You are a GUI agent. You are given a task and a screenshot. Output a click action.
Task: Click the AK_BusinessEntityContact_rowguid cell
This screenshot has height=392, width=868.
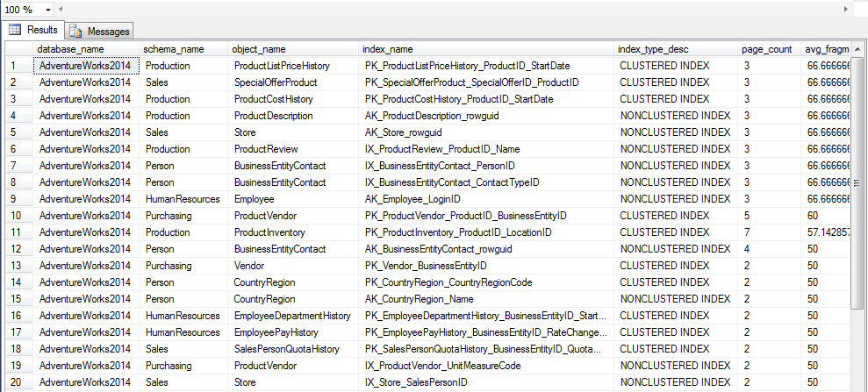click(486, 249)
